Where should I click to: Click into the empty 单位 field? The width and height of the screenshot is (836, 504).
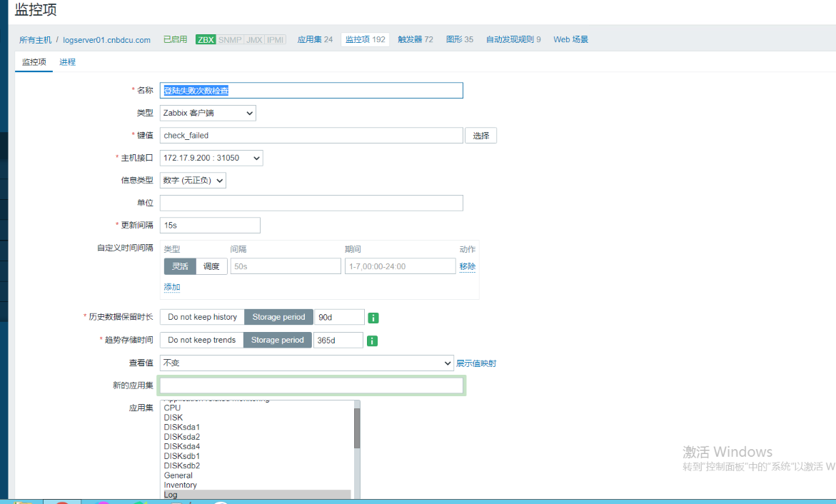pos(311,203)
